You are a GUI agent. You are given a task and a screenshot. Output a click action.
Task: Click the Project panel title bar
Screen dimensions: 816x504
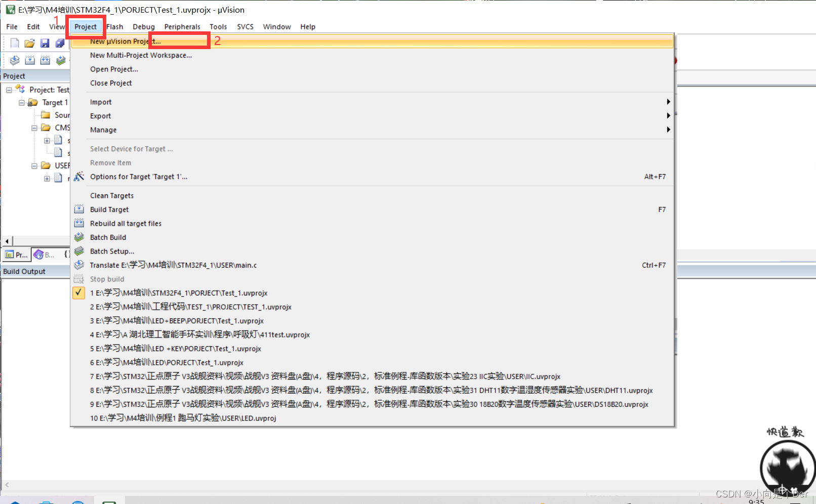(35, 76)
